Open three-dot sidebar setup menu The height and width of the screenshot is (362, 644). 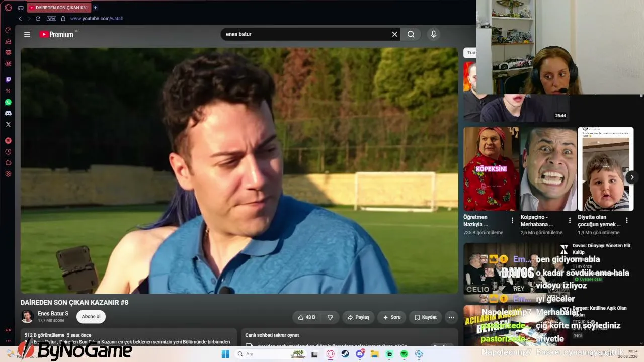[x=8, y=340]
